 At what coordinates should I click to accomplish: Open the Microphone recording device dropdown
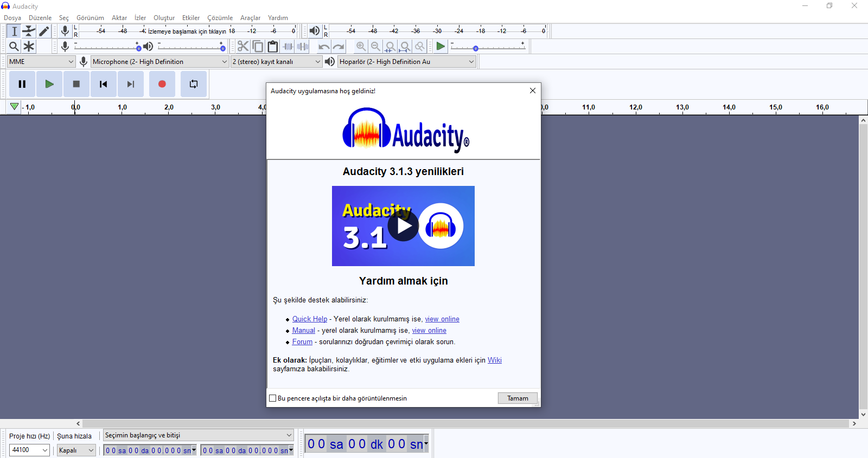[x=160, y=62]
